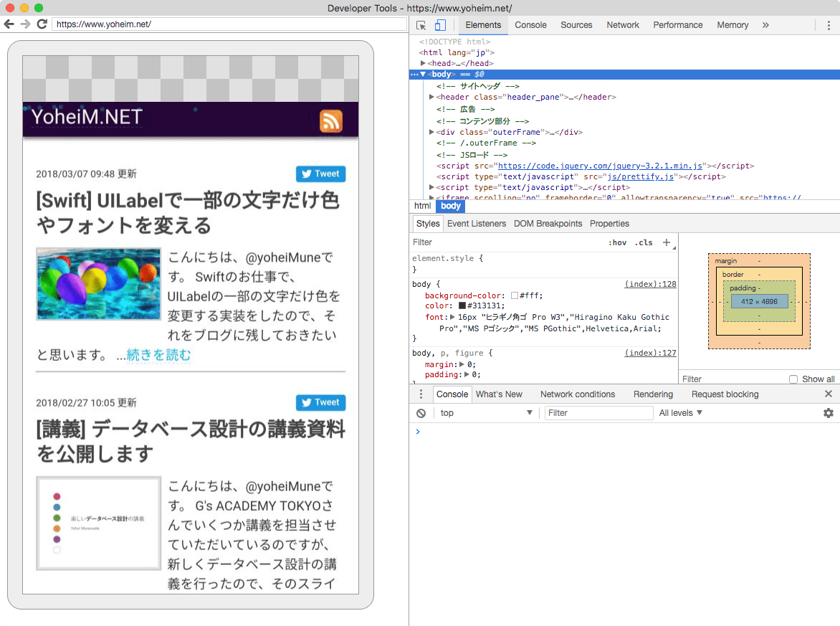
Task: Reload the page with the refresh icon
Action: [42, 24]
